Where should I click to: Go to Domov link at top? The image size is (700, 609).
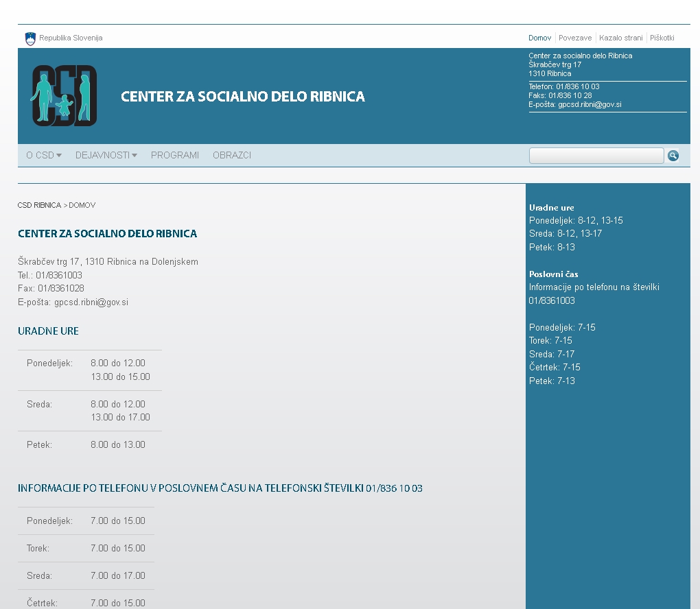(539, 38)
